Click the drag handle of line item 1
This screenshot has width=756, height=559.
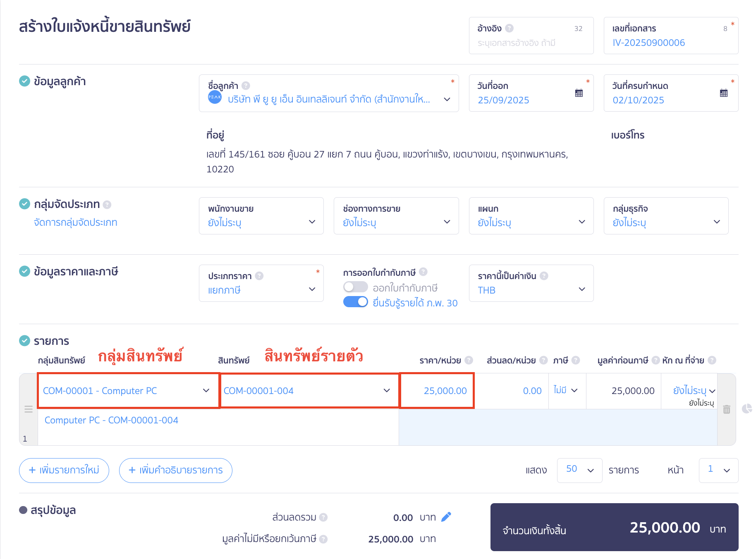tap(28, 409)
